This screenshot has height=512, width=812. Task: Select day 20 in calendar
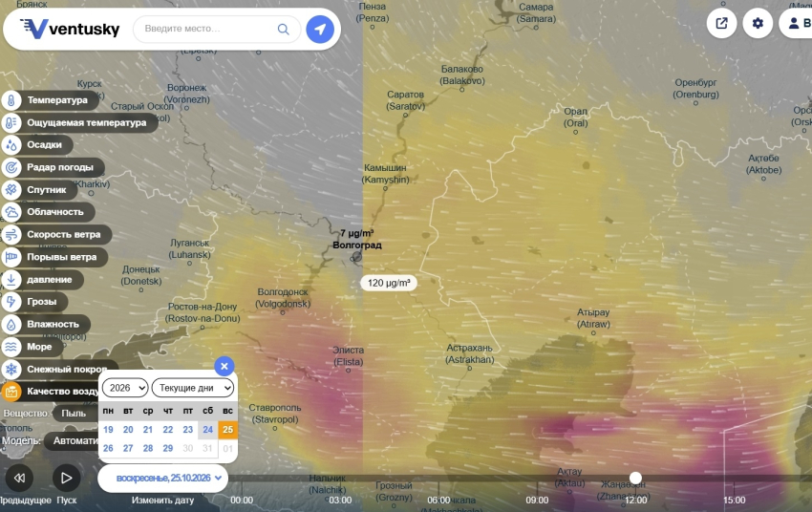pos(128,430)
